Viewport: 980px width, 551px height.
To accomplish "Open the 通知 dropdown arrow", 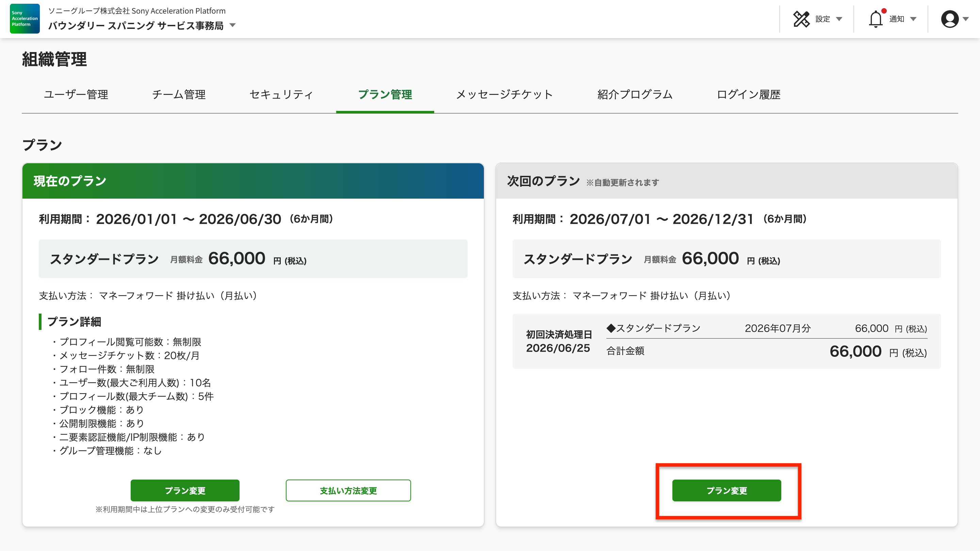I will (x=913, y=19).
